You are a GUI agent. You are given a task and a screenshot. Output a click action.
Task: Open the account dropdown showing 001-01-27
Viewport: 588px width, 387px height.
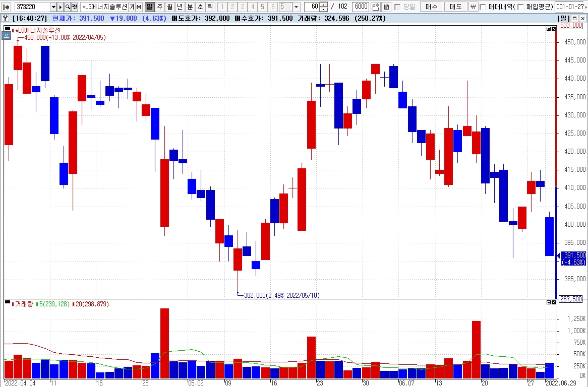[x=570, y=7]
